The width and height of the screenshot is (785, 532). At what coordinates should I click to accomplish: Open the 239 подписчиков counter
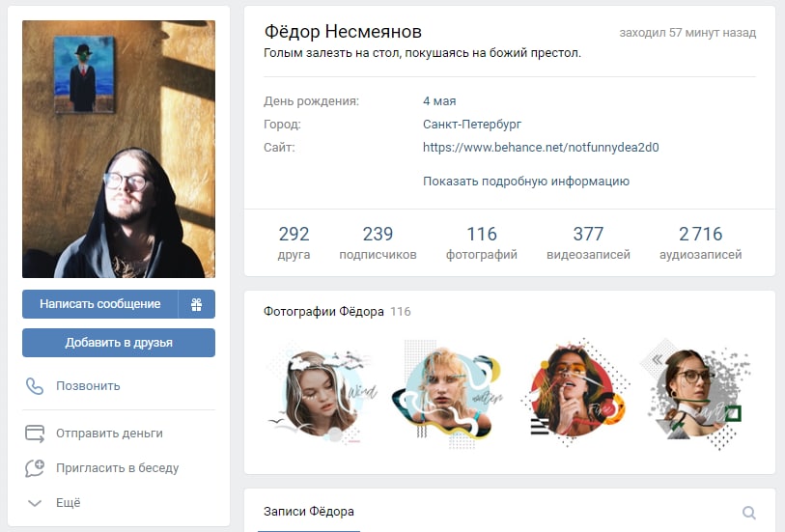click(378, 242)
